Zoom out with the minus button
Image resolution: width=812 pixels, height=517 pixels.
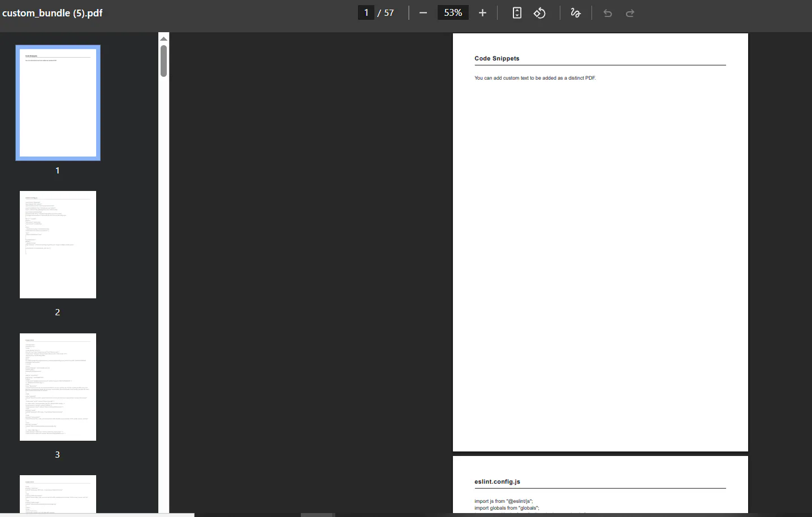pyautogui.click(x=423, y=12)
